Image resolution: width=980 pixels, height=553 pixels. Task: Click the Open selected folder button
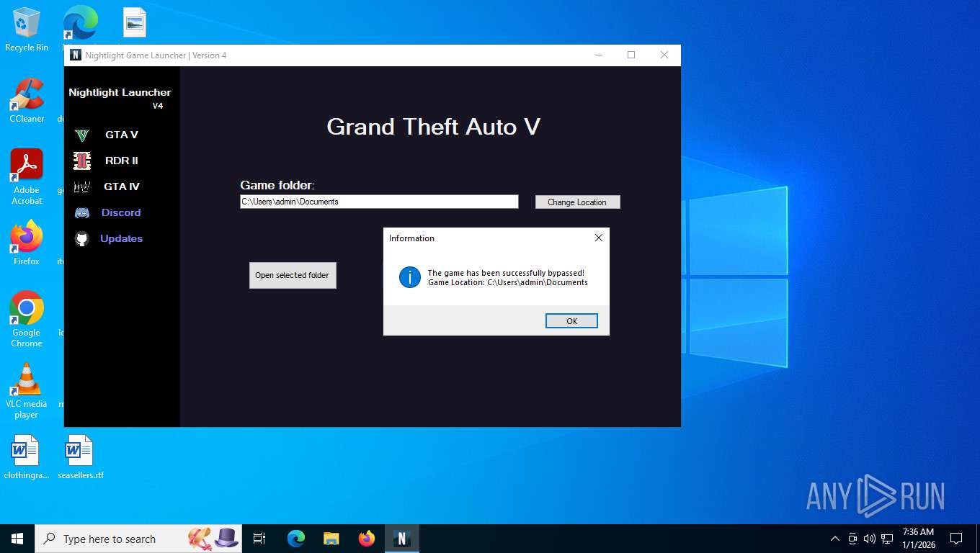pyautogui.click(x=293, y=275)
